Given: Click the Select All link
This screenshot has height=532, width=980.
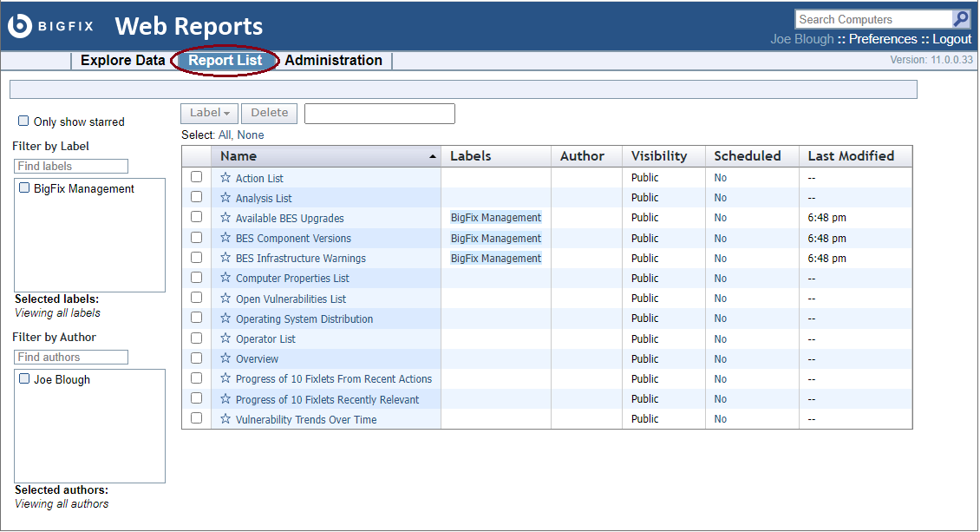Looking at the screenshot, I should [225, 135].
